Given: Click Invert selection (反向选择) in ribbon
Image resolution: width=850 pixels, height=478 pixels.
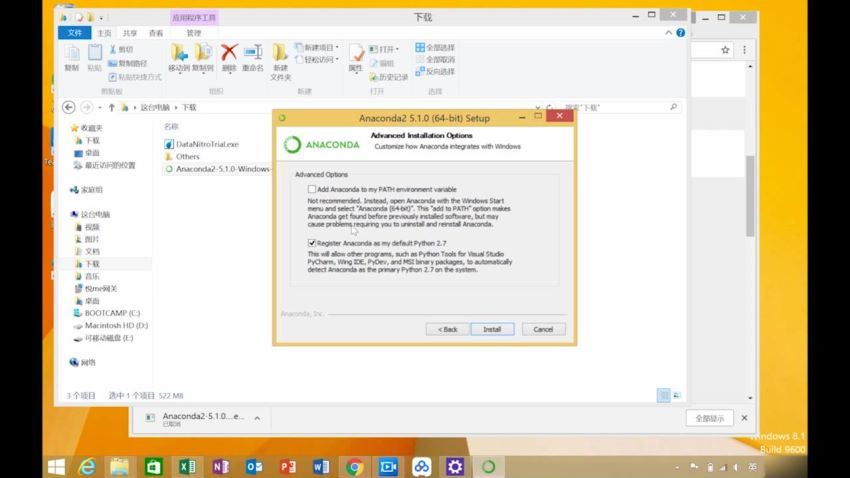Looking at the screenshot, I should (x=435, y=72).
